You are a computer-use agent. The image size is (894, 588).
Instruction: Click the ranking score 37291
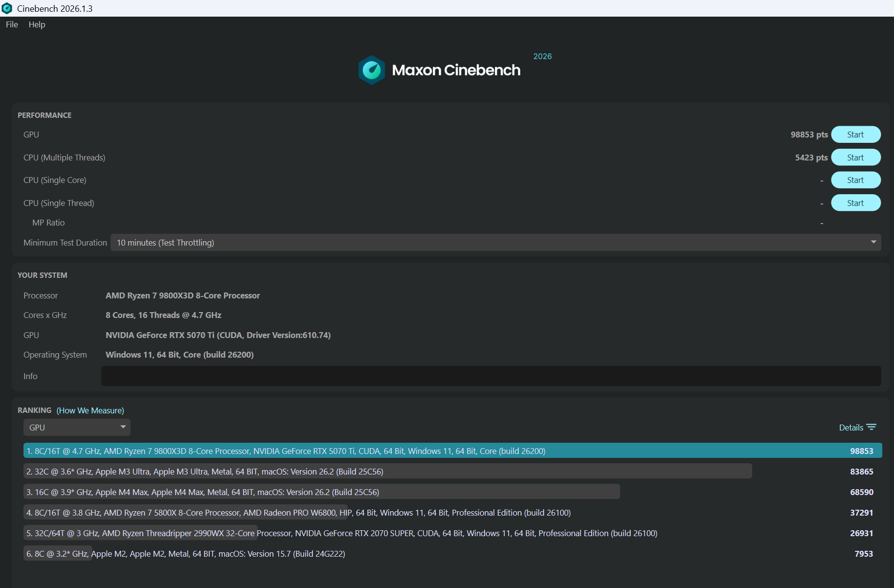(x=862, y=513)
